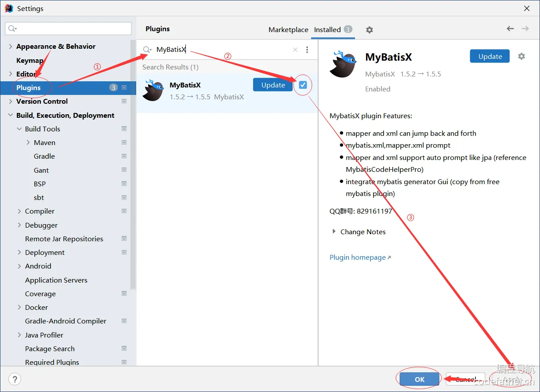
Task: Click the project-level icon beside Compiler
Action: click(124, 211)
